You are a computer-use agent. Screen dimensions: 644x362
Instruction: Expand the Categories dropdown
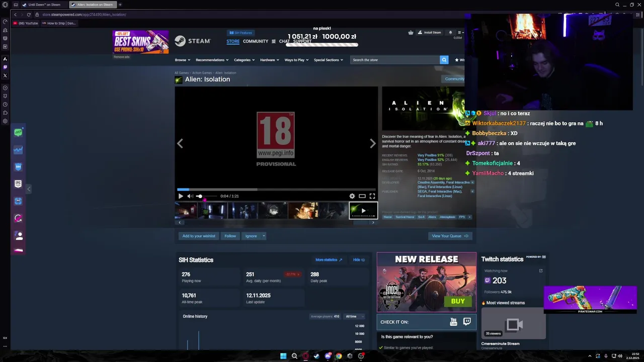pyautogui.click(x=244, y=60)
